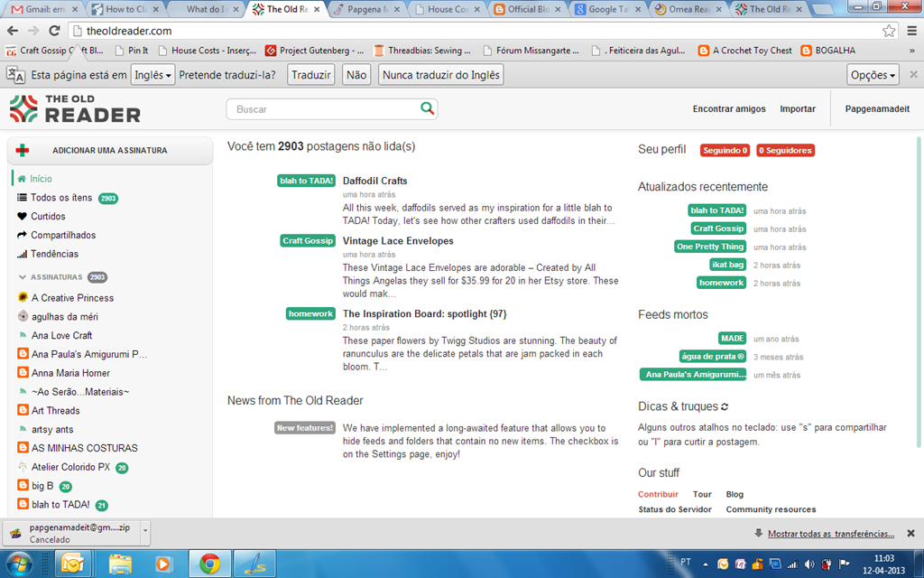Image resolution: width=924 pixels, height=578 pixels.
Task: Click the agulhas da méri feed icon
Action: pyautogui.click(x=23, y=316)
